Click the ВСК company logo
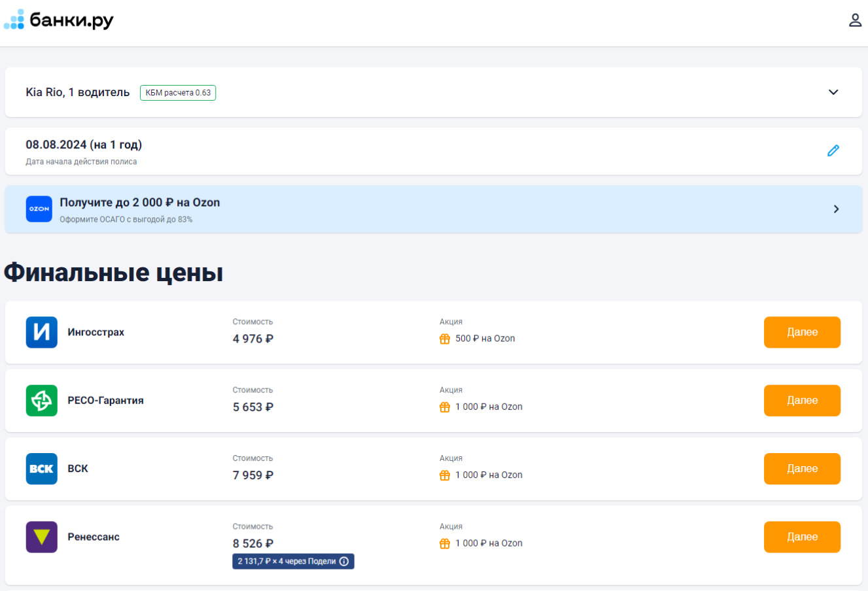 point(42,469)
